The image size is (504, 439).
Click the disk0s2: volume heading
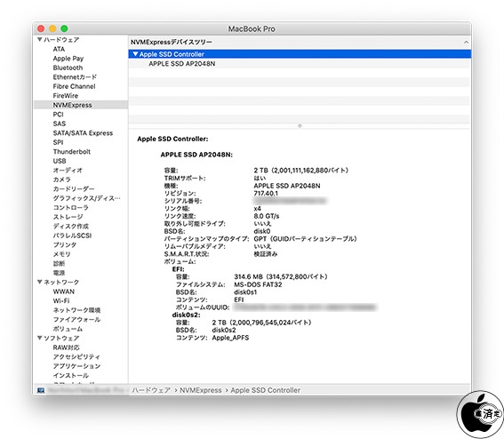[186, 315]
